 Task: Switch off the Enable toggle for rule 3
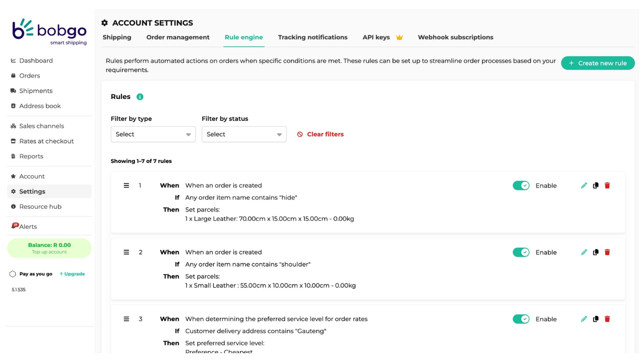pyautogui.click(x=521, y=319)
